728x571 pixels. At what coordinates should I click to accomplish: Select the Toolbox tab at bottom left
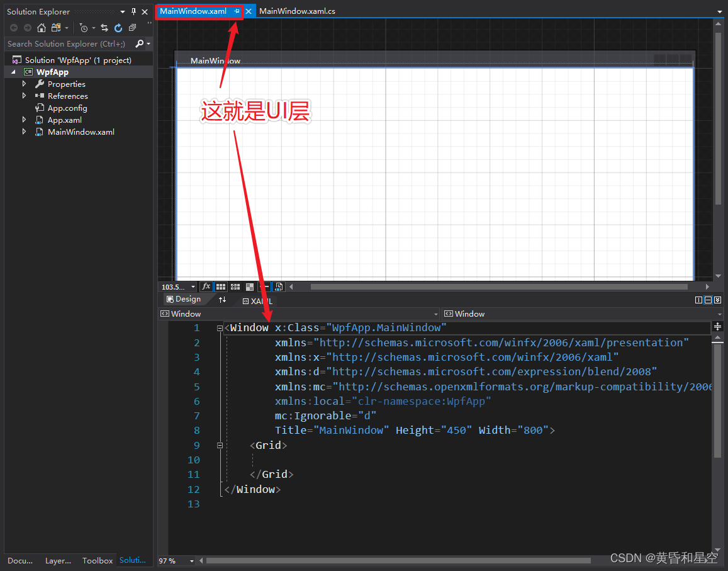(97, 560)
